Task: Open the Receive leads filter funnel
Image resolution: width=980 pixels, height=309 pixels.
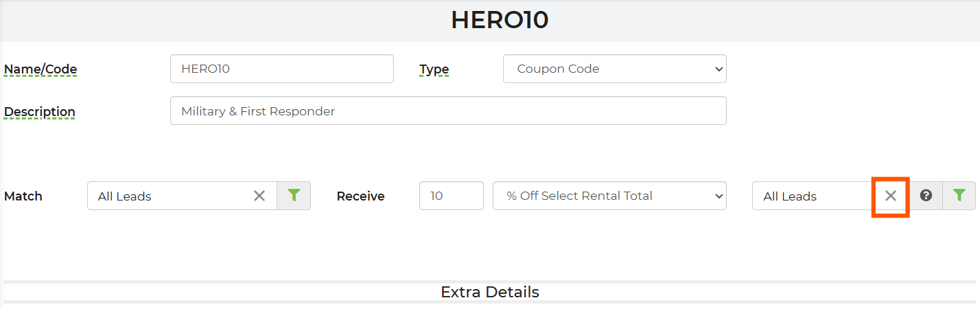Action: tap(959, 196)
